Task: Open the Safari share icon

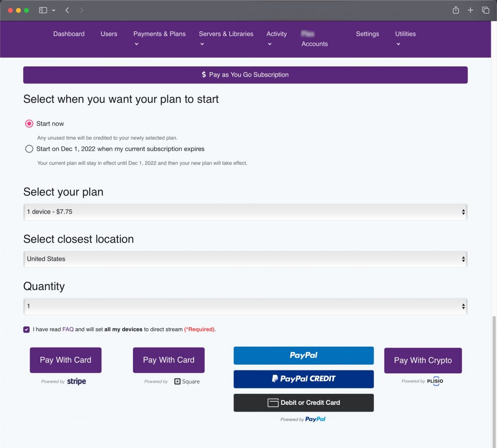Action: (456, 10)
